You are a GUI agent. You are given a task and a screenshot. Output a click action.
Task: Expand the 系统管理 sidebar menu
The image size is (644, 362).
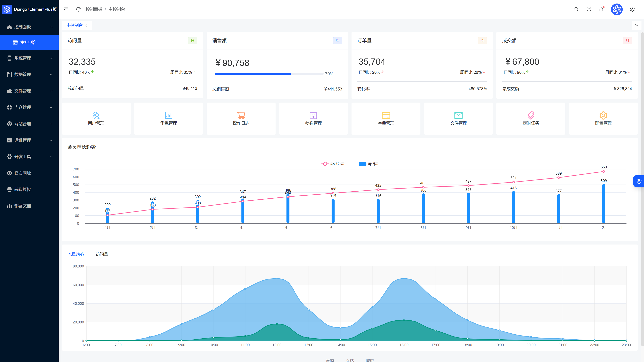[30, 58]
